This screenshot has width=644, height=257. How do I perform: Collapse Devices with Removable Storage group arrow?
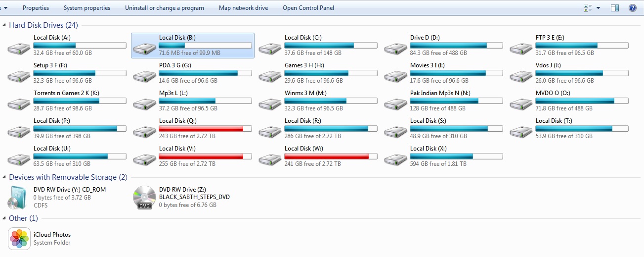5,177
